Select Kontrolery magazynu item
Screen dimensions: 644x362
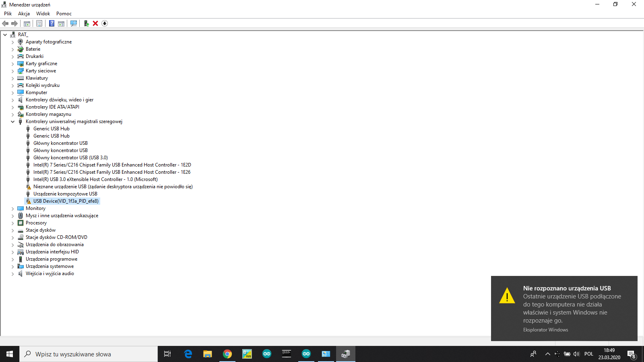coord(48,114)
